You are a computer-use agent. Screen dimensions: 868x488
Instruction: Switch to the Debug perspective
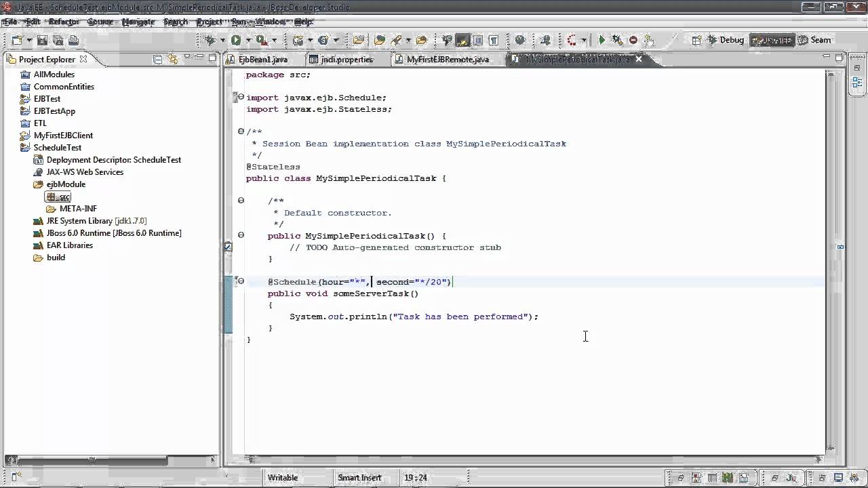point(726,40)
